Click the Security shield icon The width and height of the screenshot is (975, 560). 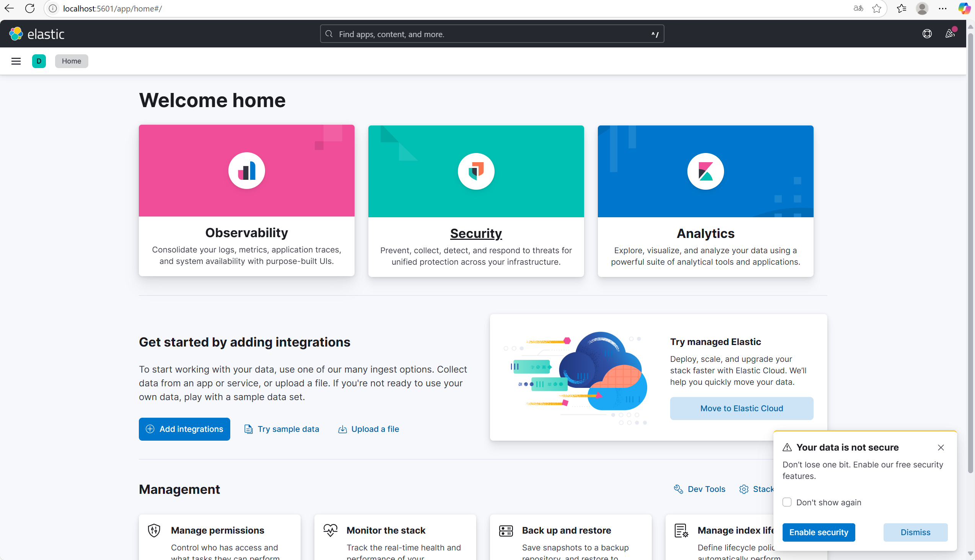476,171
